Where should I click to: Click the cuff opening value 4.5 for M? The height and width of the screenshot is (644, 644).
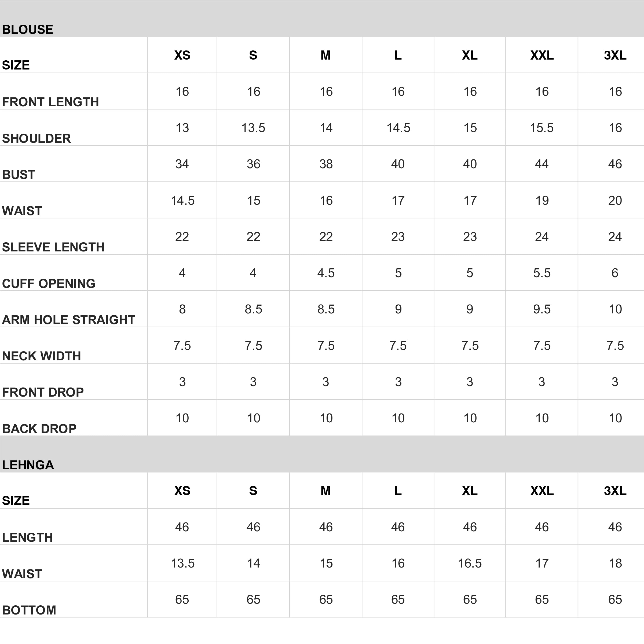326,273
